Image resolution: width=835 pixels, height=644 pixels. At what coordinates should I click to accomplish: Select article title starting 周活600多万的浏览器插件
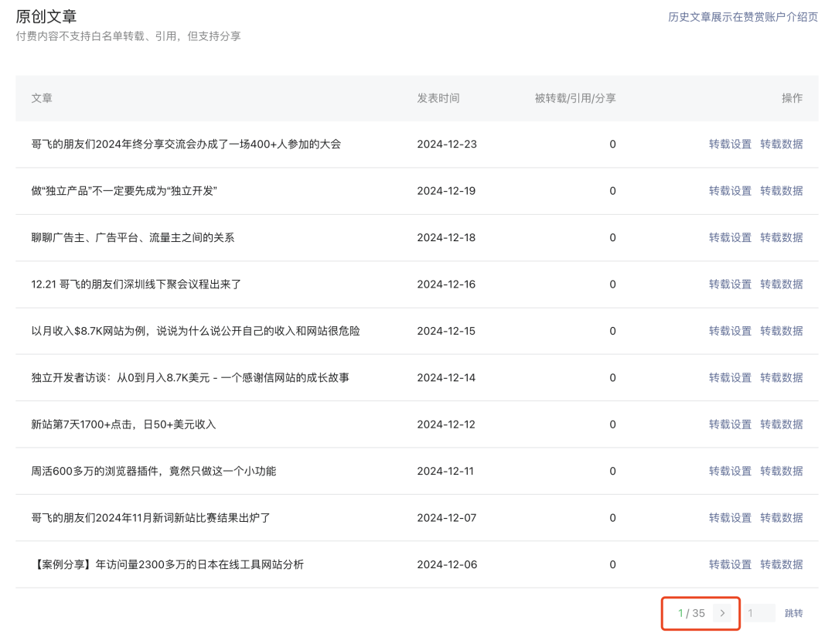tap(153, 471)
